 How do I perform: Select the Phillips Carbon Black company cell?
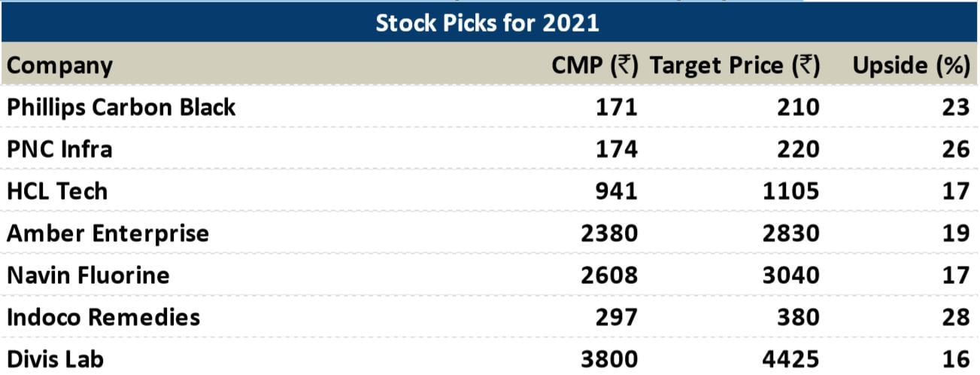(121, 108)
